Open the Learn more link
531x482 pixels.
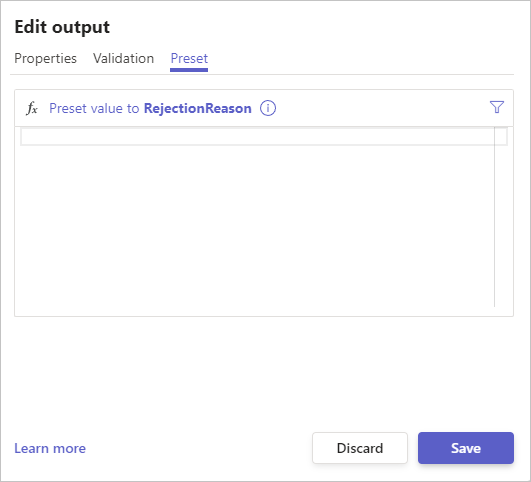50,448
